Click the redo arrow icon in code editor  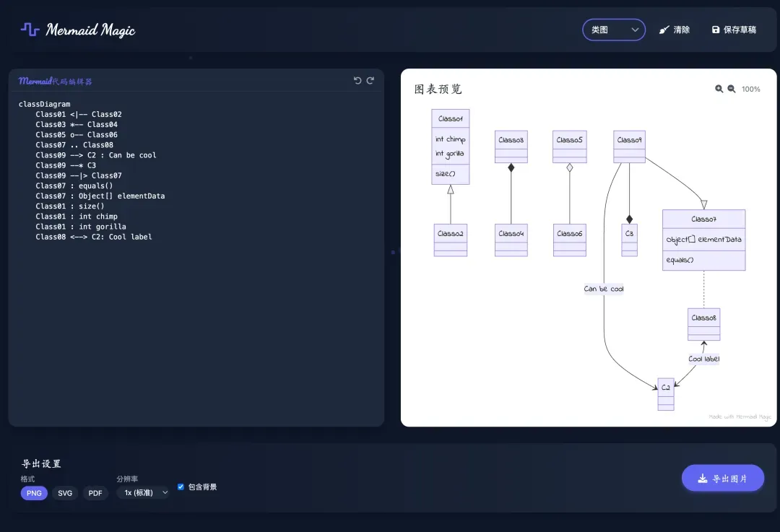click(370, 81)
